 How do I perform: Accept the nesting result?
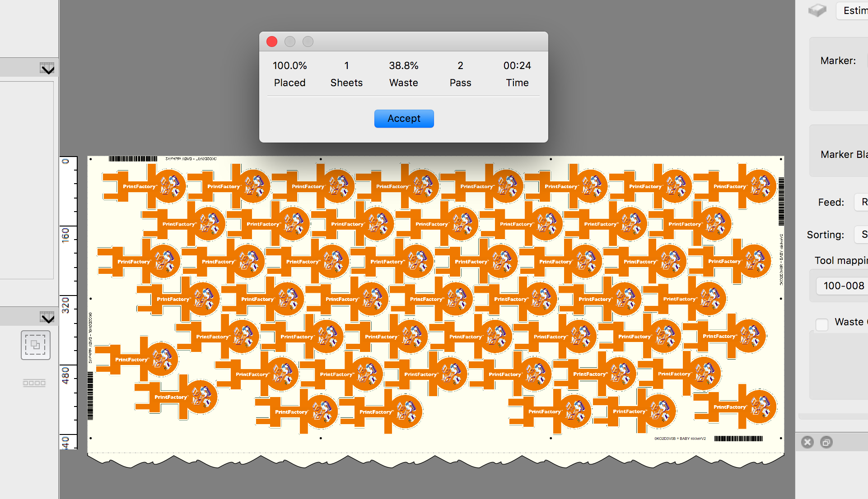click(x=404, y=119)
